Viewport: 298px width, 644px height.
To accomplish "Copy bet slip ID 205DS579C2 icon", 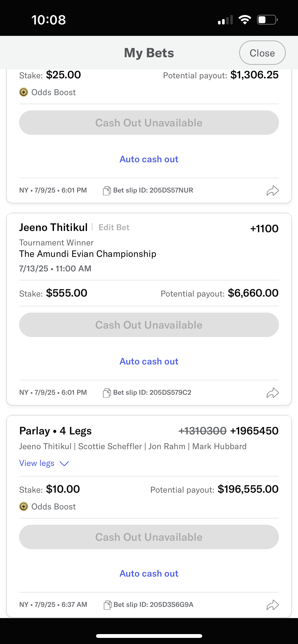I will click(107, 393).
